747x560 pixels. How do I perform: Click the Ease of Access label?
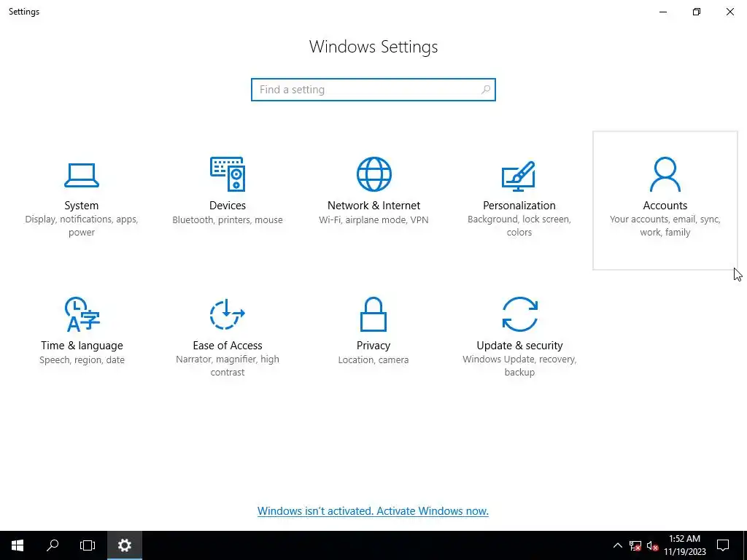click(x=228, y=345)
